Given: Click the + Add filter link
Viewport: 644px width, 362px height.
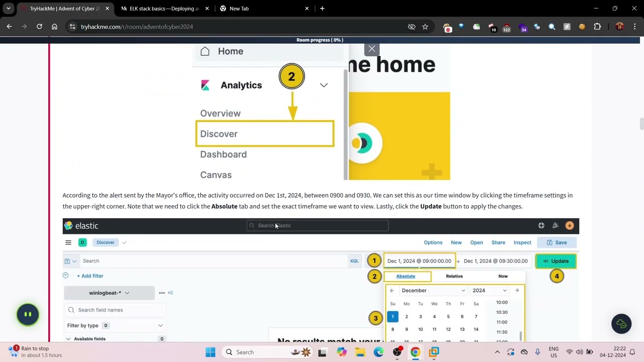Looking at the screenshot, I should (x=90, y=276).
